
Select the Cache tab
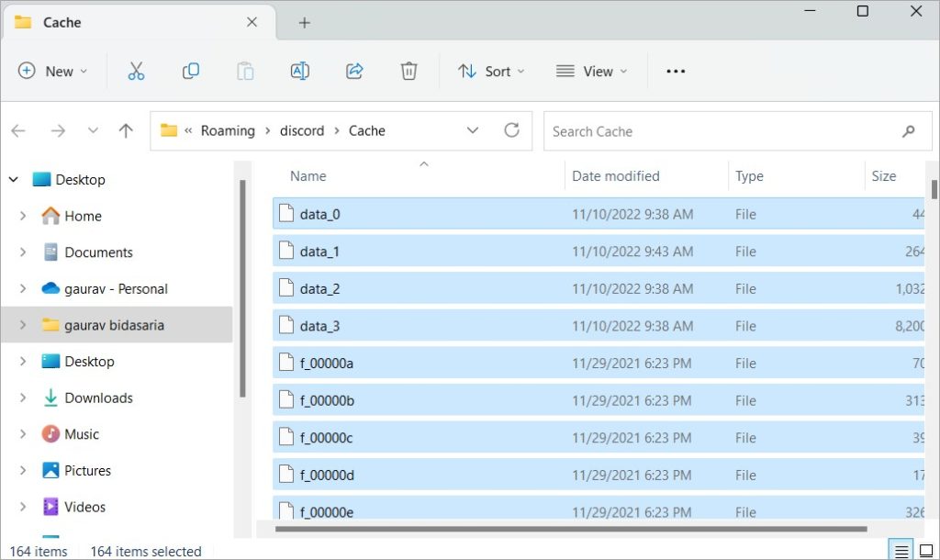point(140,22)
